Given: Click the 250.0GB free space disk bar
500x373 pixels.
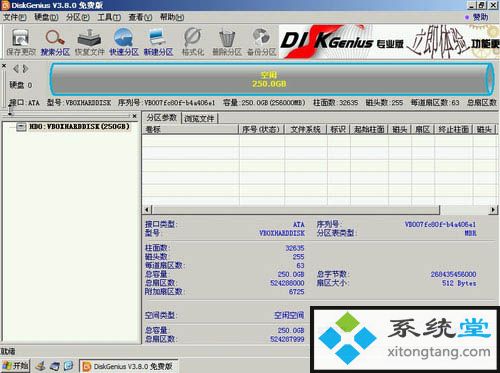Looking at the screenshot, I should tap(272, 79).
